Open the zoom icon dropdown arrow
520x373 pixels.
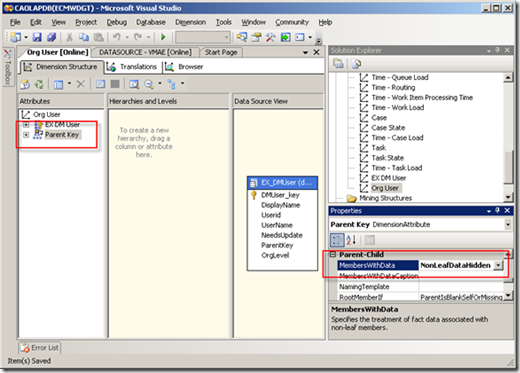pos(160,83)
